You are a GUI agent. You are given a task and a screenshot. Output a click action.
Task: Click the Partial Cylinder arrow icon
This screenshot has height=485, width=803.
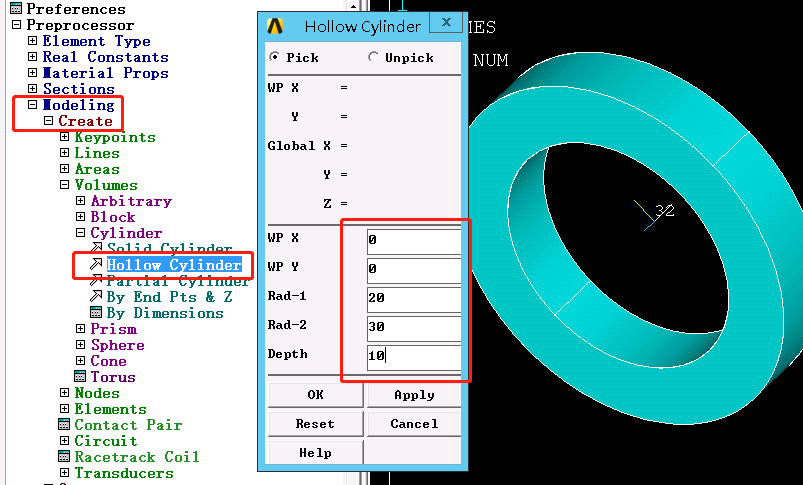coord(96,280)
